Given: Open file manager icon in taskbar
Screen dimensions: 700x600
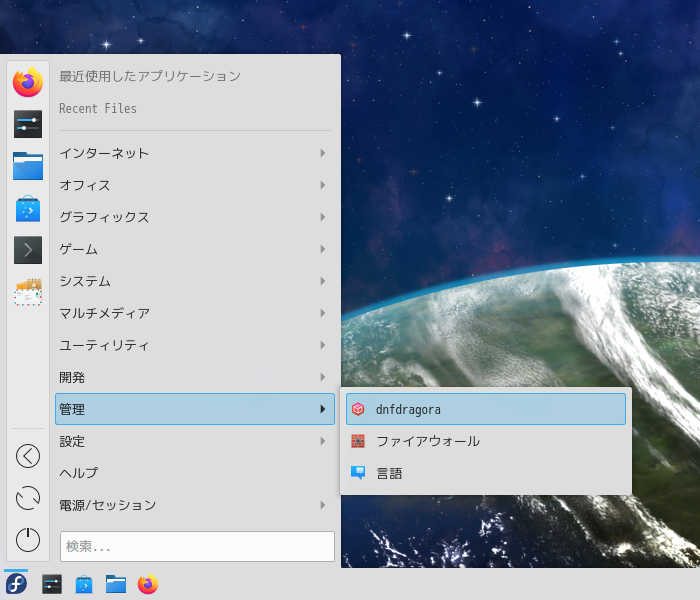Looking at the screenshot, I should pos(116,584).
